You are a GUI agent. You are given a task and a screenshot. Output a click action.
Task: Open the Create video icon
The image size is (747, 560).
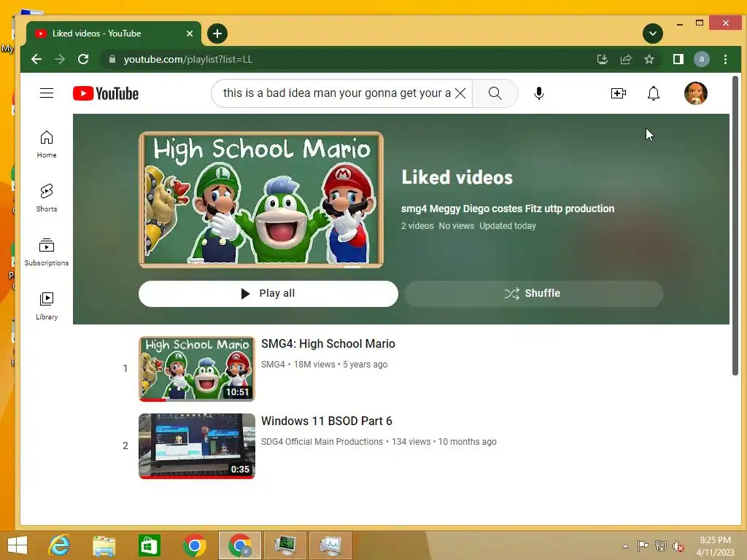[619, 93]
